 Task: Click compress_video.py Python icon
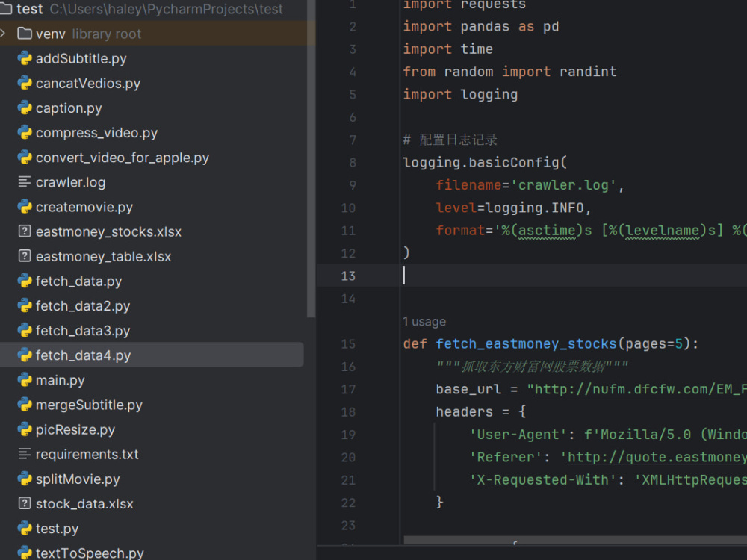(25, 132)
